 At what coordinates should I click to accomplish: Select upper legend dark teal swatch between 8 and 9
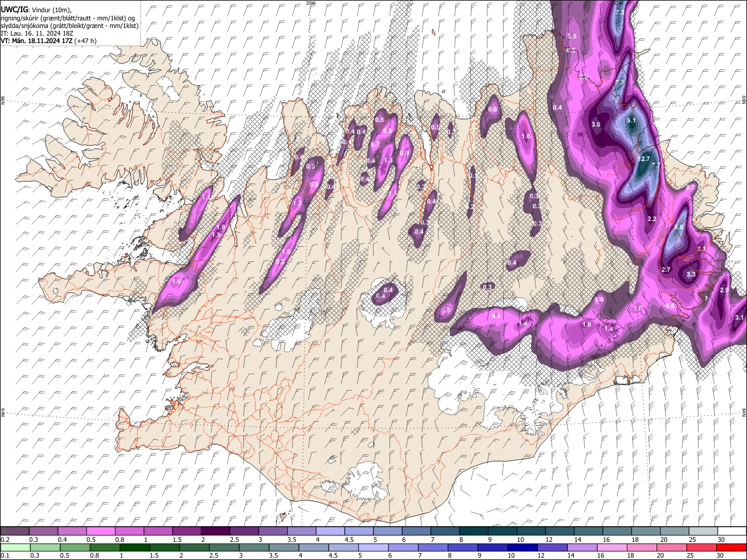point(474,531)
